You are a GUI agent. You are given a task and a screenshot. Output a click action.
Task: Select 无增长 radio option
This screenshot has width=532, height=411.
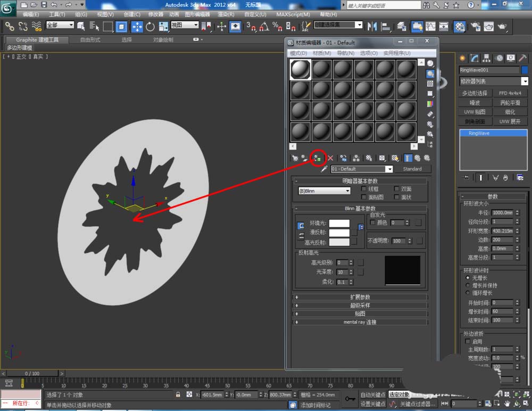[x=468, y=278]
